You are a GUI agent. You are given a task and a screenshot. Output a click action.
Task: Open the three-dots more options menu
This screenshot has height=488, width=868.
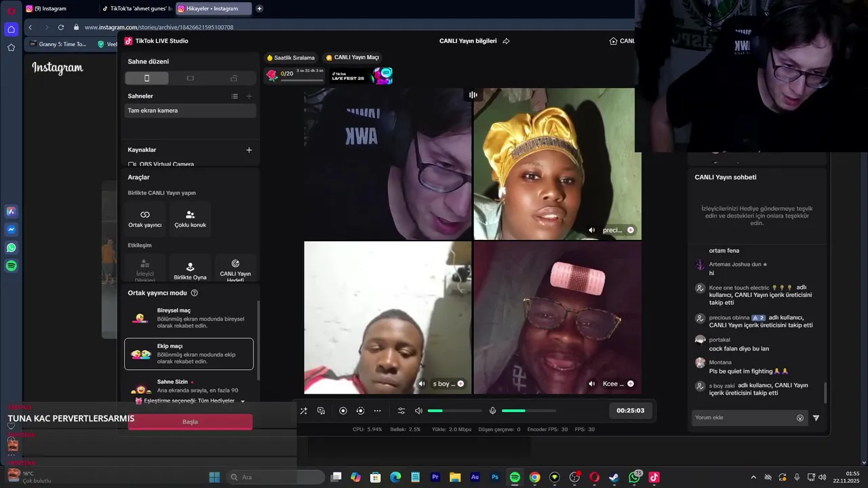pos(377,411)
